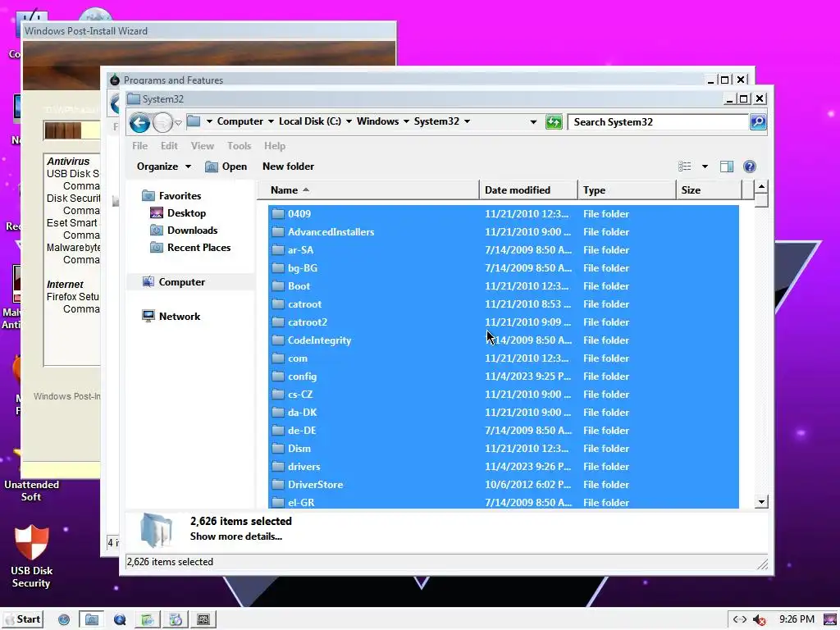Select the de-DE folder name
The width and height of the screenshot is (840, 630).
coord(302,431)
